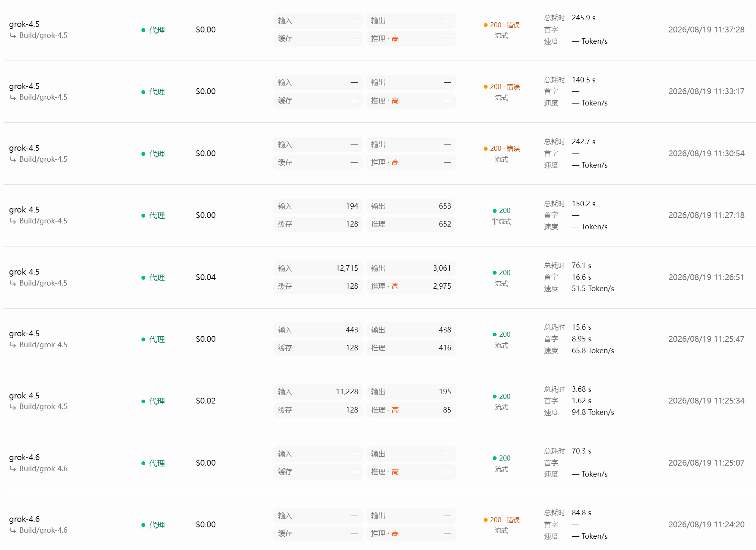Open the 200 · 错误 status at 11:37:28
Viewport: 756px width, 550px height.
(502, 25)
